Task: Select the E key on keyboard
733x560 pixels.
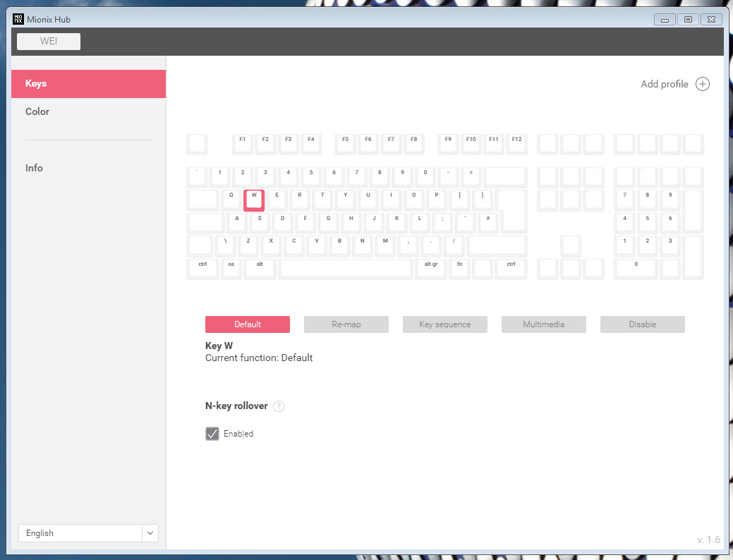Action: pyautogui.click(x=277, y=200)
